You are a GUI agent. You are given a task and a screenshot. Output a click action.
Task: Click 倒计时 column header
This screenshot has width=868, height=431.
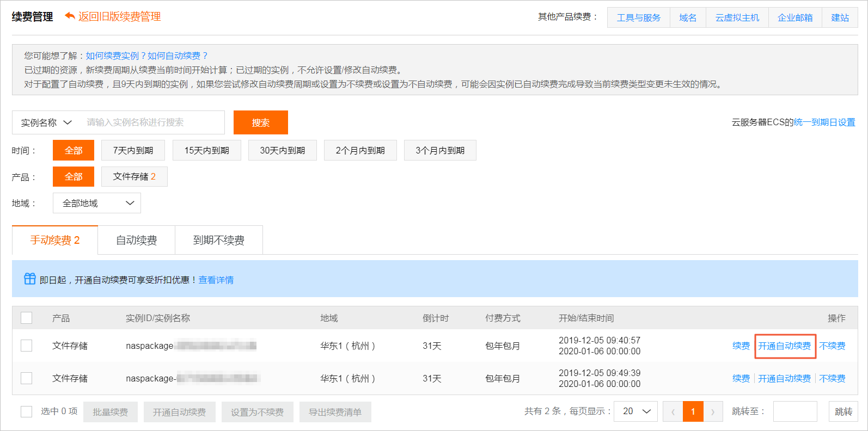coord(436,318)
